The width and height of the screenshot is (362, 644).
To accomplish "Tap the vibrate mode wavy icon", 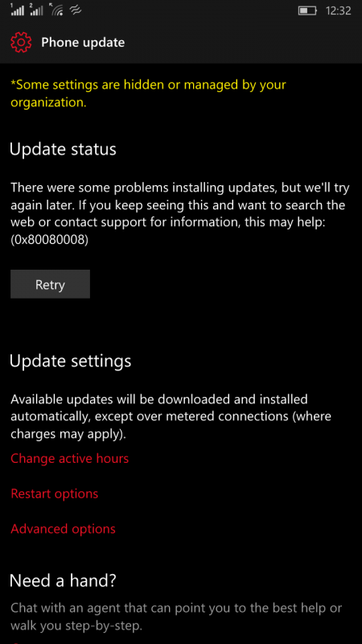I will (x=76, y=10).
